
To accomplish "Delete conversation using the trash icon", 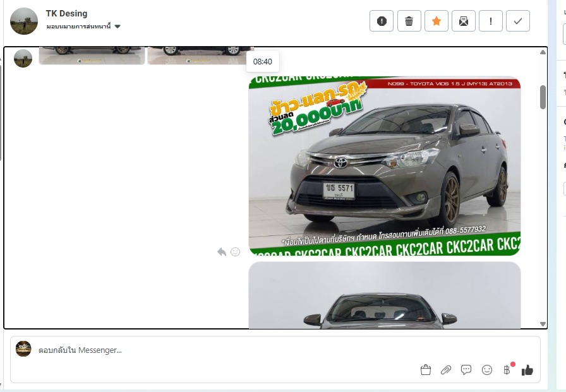I will pyautogui.click(x=409, y=21).
